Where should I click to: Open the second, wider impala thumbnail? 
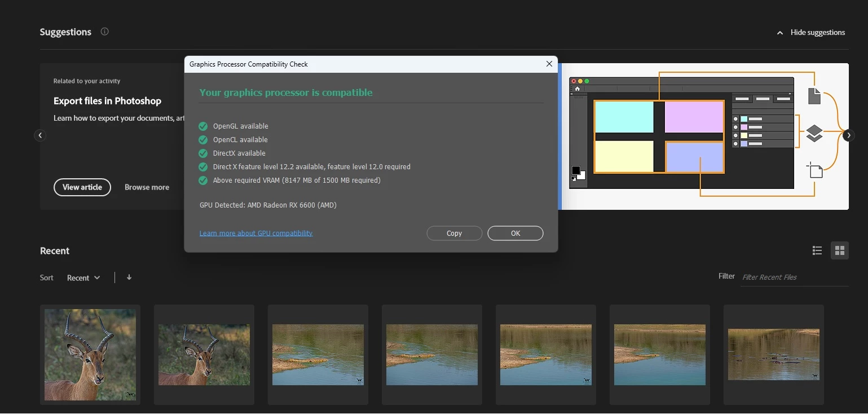(x=204, y=355)
